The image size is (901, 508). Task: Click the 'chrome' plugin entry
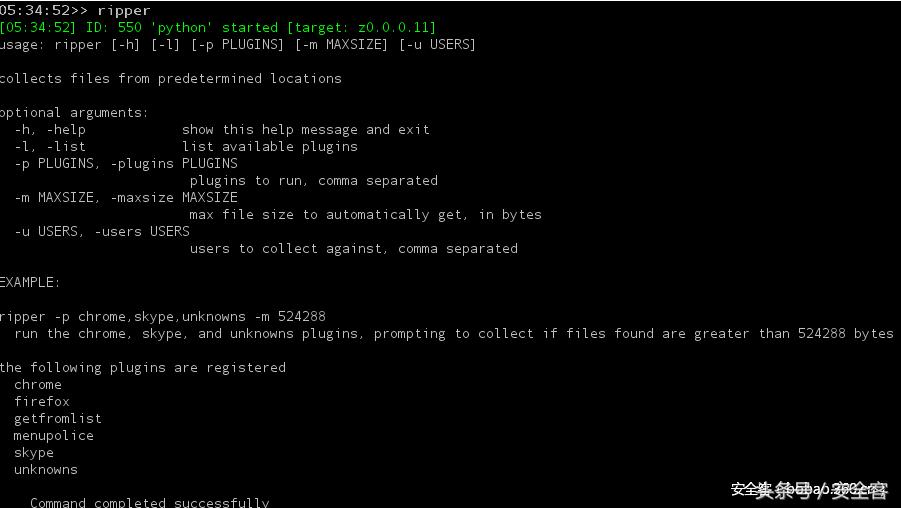pos(38,384)
